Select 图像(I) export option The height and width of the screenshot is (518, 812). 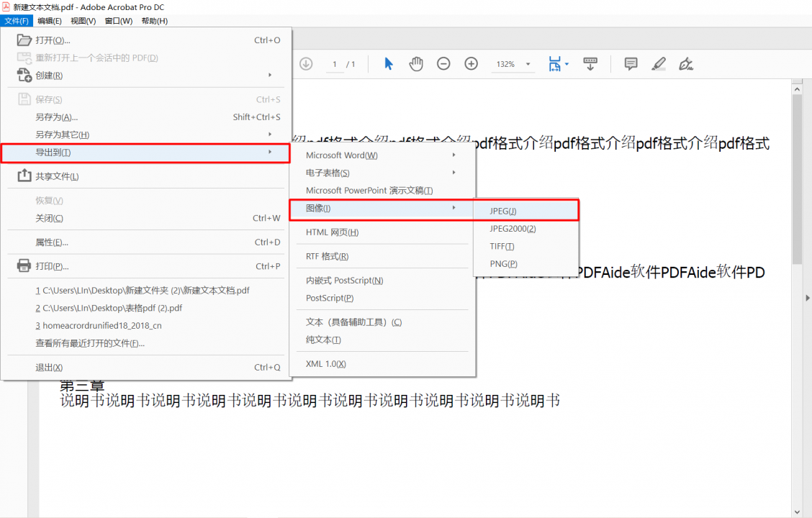point(381,208)
